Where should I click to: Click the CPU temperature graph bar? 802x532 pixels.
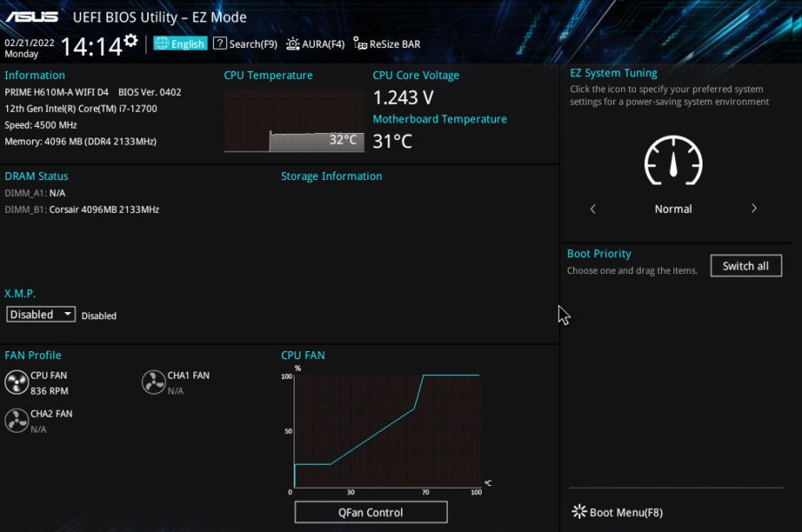(x=317, y=142)
